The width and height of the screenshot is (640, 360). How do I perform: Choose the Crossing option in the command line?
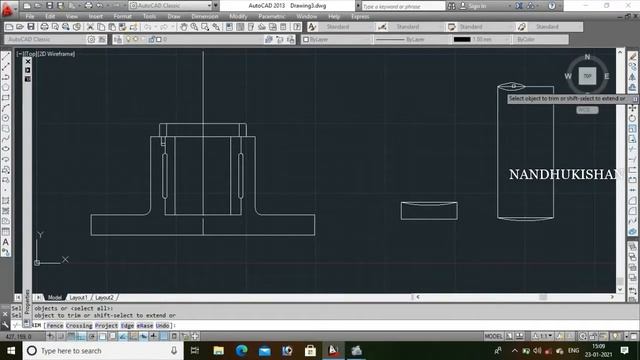[x=79, y=325]
